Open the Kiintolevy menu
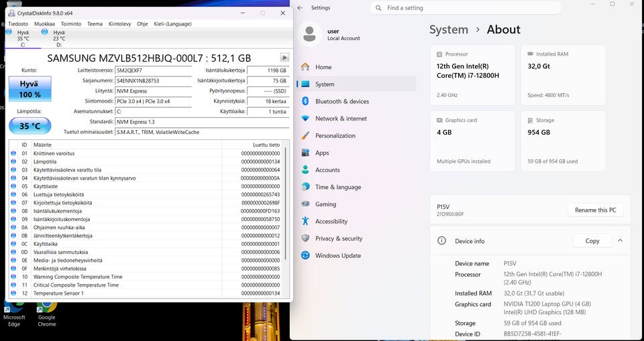The height and width of the screenshot is (341, 644). point(120,24)
